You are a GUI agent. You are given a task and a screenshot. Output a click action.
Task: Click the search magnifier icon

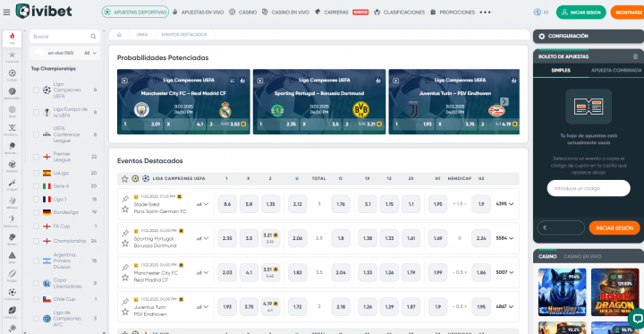pyautogui.click(x=93, y=37)
